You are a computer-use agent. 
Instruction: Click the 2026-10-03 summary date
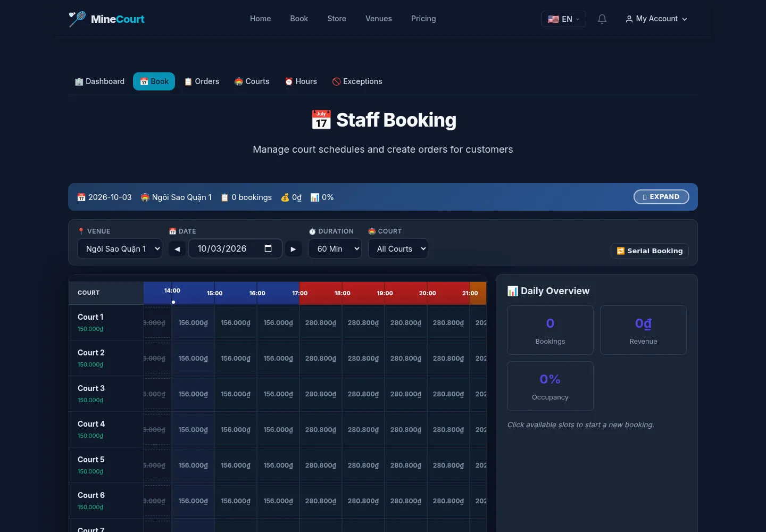(x=104, y=197)
